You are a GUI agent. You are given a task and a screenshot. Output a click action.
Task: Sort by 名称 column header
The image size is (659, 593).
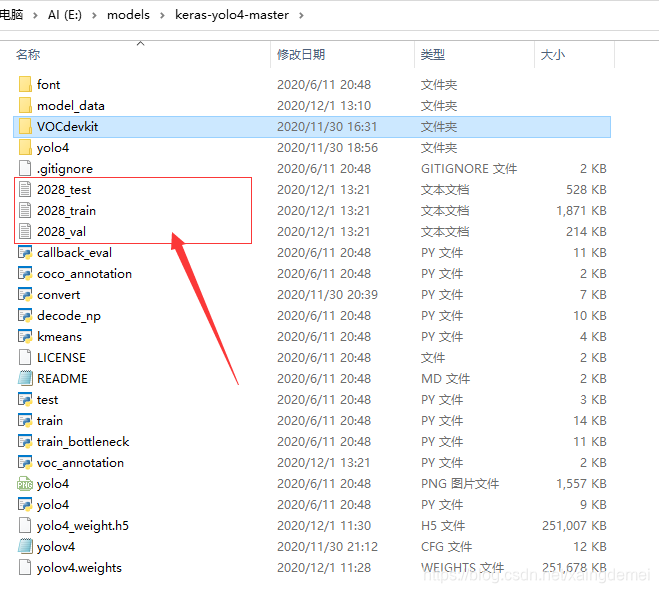pos(28,54)
